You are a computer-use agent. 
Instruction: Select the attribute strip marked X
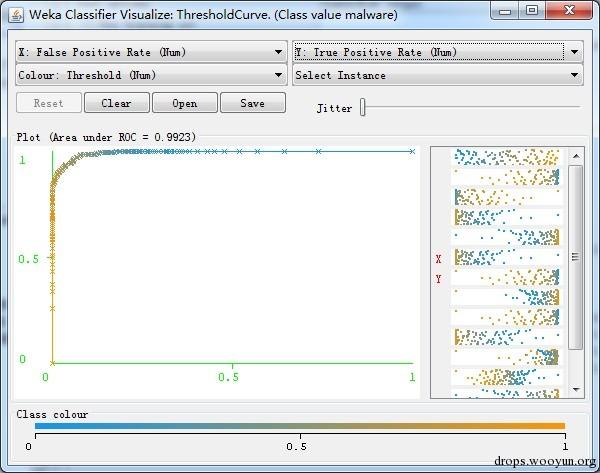click(x=507, y=257)
